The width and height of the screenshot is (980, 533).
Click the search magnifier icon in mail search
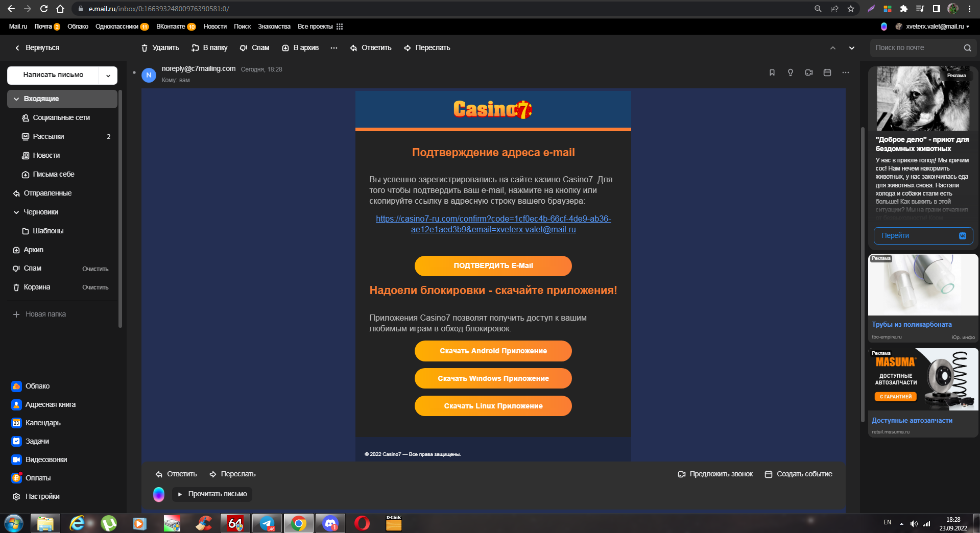point(967,48)
